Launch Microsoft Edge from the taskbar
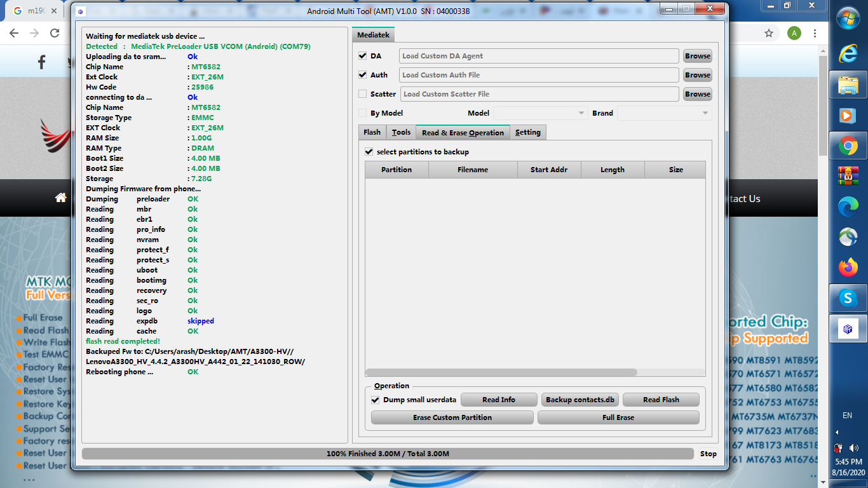 pos(848,207)
